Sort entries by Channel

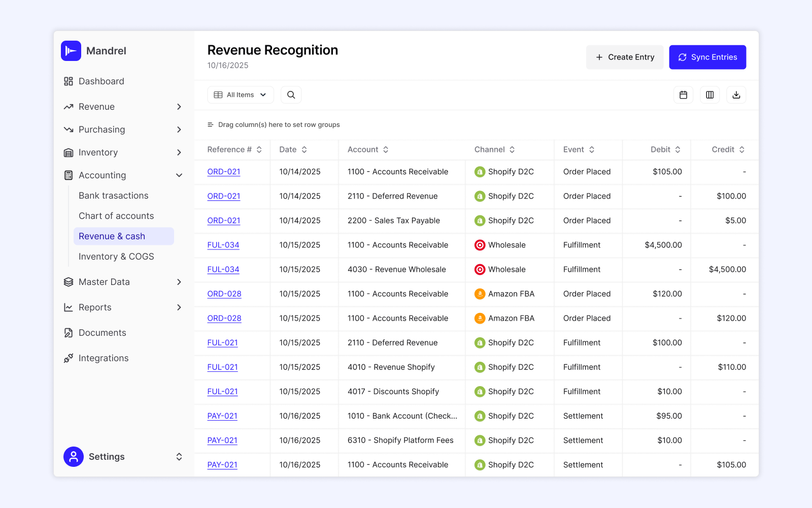513,149
